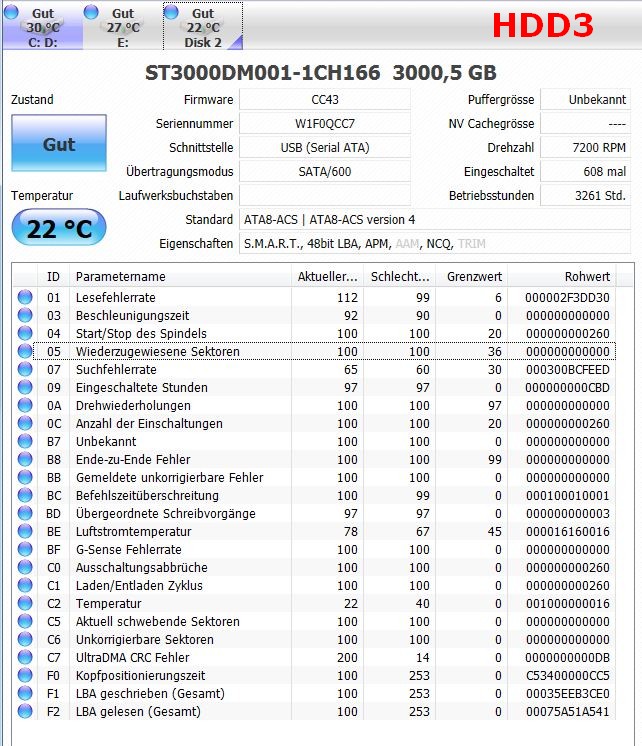Viewport: 642px width, 746px height.
Task: Click raw value 00075A51A541 of LBA gelesen
Action: click(567, 712)
